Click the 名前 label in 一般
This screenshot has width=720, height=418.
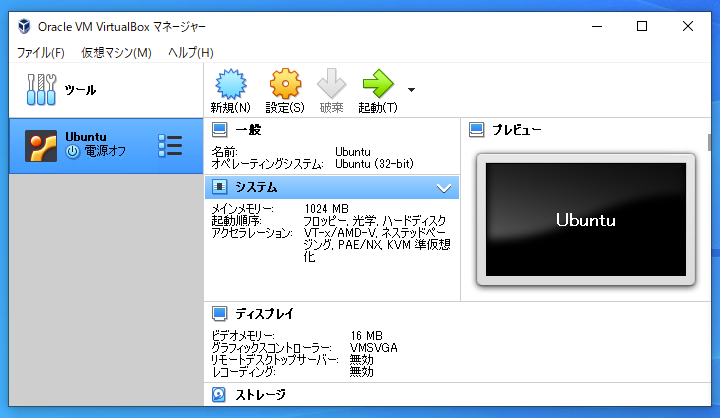pyautogui.click(x=224, y=152)
